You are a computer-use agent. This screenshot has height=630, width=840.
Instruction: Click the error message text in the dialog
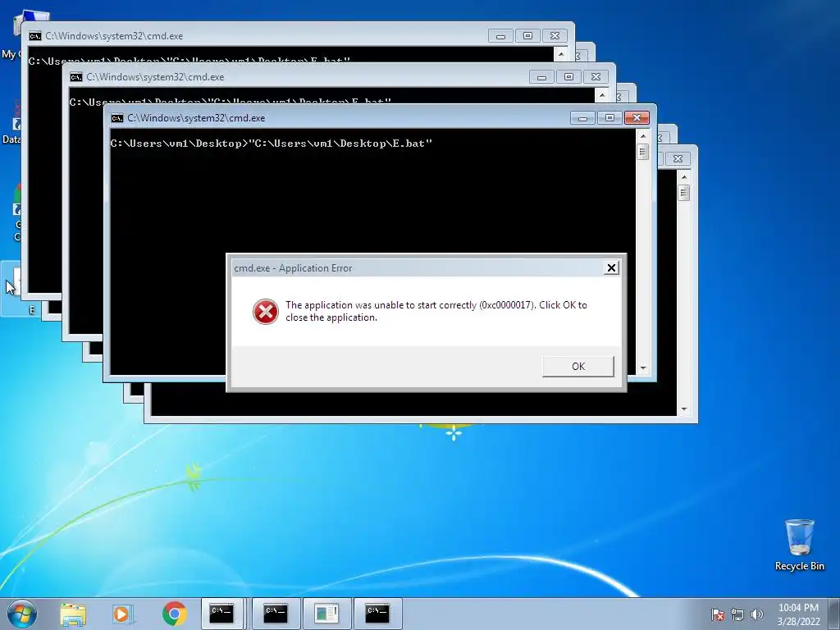pos(436,311)
